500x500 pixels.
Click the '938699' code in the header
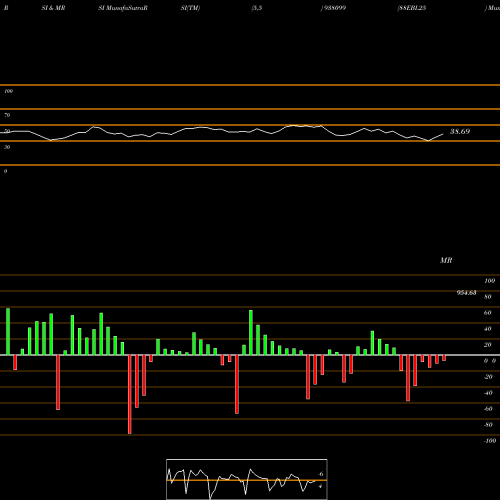[334, 8]
